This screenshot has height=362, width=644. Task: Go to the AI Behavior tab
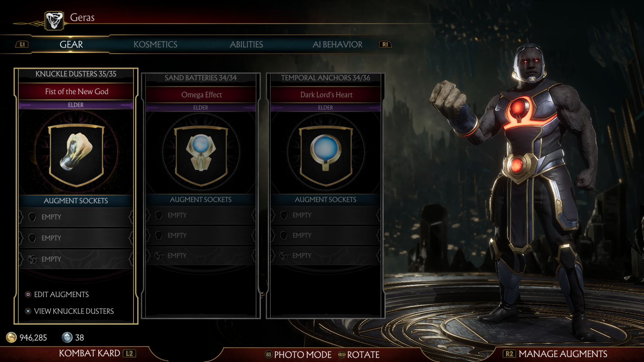coord(337,44)
